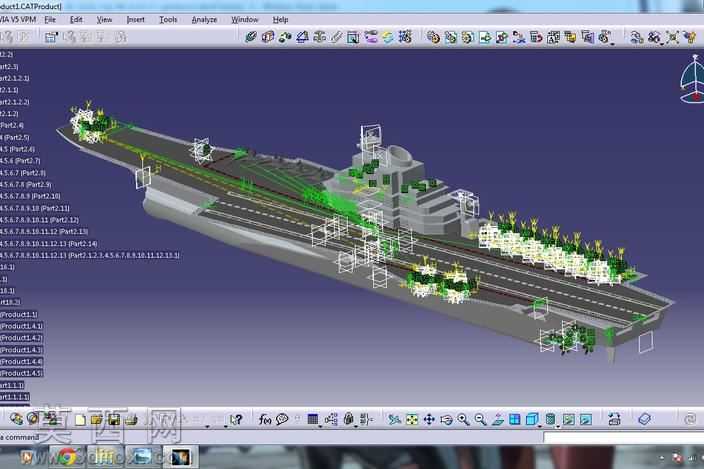The image size is (704, 469).
Task: Click the 3D compass in the viewport
Action: 692,80
